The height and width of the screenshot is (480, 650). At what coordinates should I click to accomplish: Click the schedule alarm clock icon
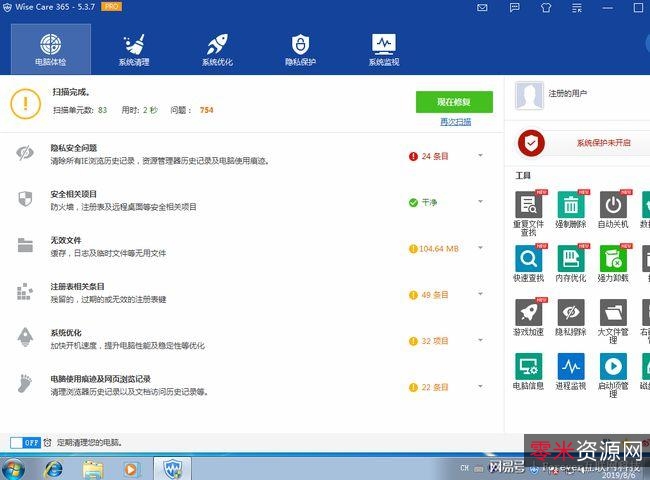click(x=48, y=443)
